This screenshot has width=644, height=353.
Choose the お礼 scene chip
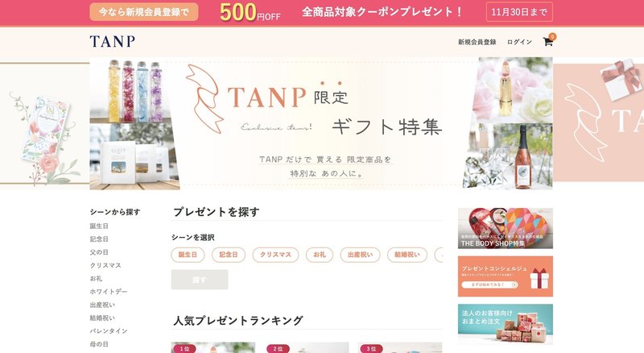point(320,255)
